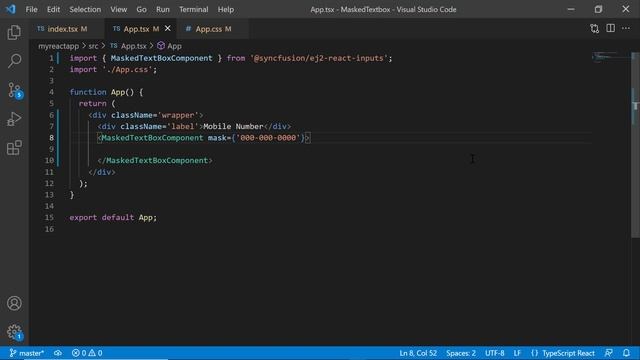Open the Manage gear settings icon
Image resolution: width=640 pixels, height=360 pixels.
[15, 332]
